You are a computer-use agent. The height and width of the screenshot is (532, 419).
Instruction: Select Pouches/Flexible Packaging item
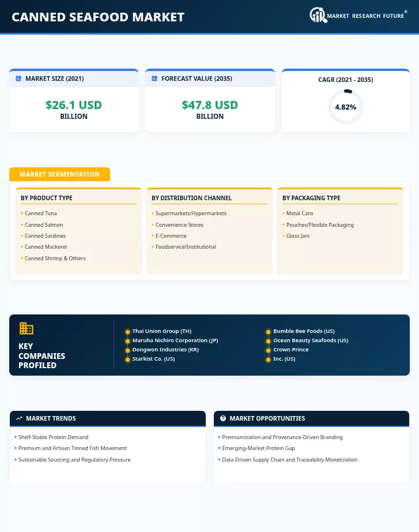[320, 225]
